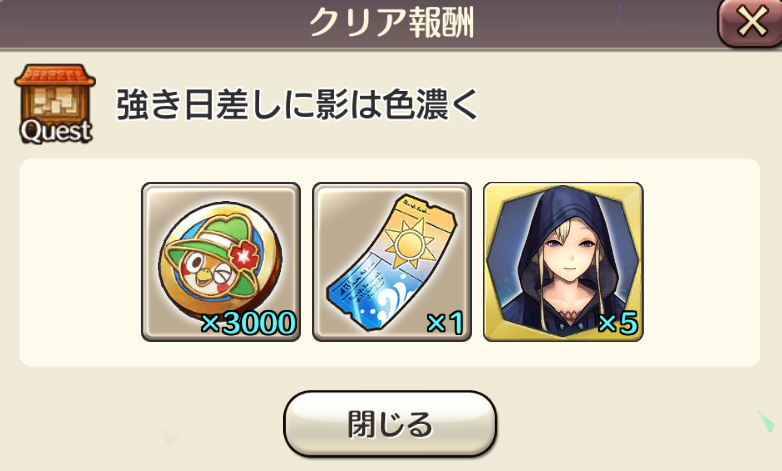Tap the ×5 quantity on the character
The height and width of the screenshot is (471, 782).
point(617,323)
